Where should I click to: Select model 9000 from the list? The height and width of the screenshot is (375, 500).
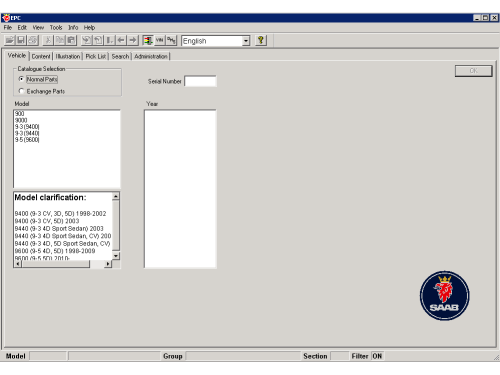21,120
